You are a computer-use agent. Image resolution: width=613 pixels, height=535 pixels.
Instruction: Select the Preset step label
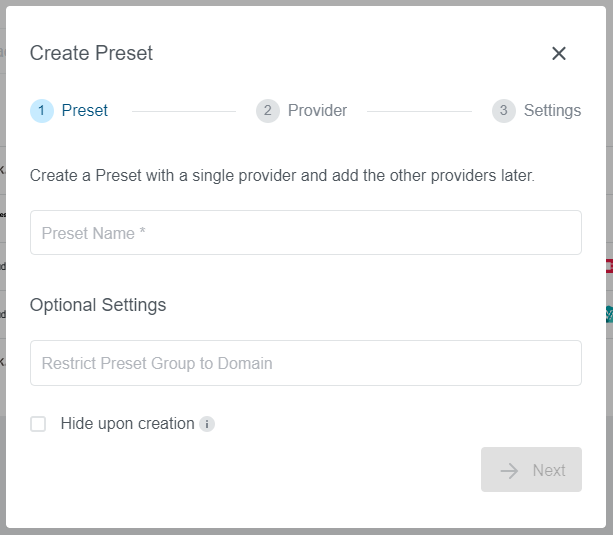(85, 111)
